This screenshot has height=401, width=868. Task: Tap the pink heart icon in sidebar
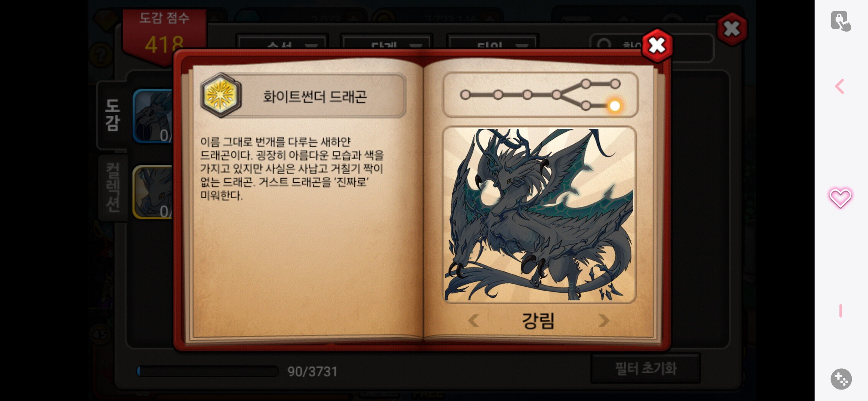coord(840,198)
